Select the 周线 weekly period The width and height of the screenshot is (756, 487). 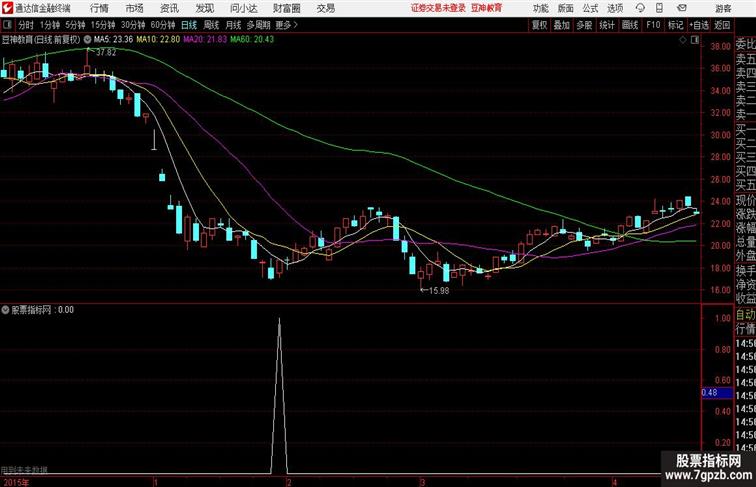(211, 25)
